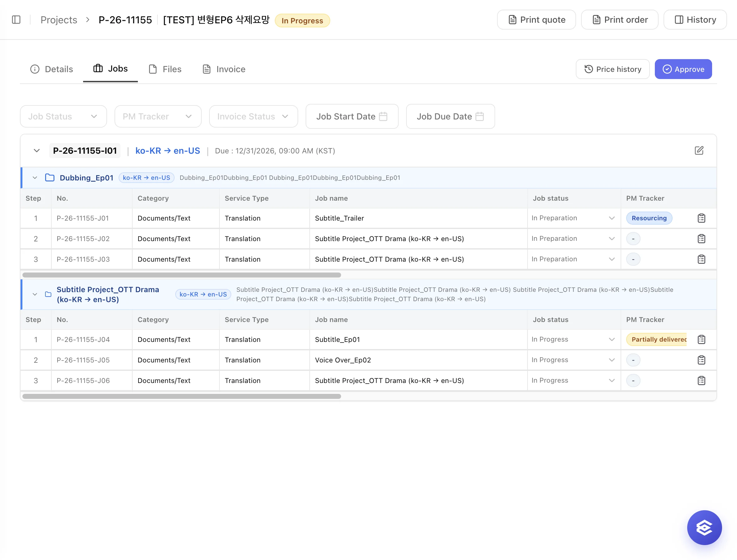Open the floating layers help widget

point(704,527)
